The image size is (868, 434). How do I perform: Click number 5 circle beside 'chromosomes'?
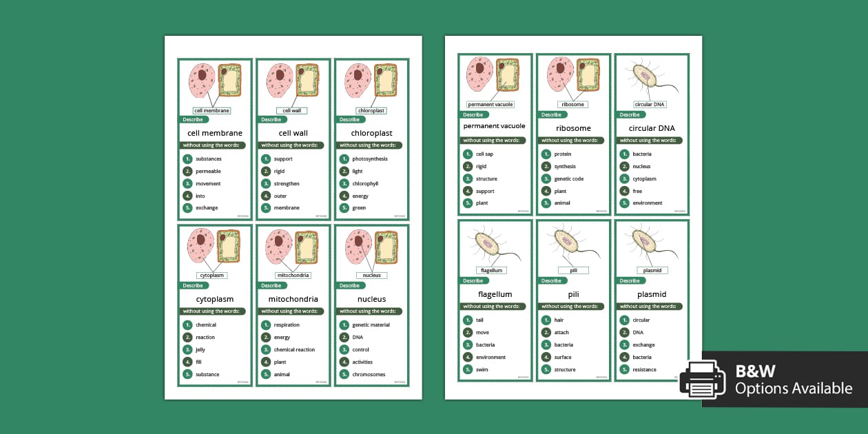(344, 375)
